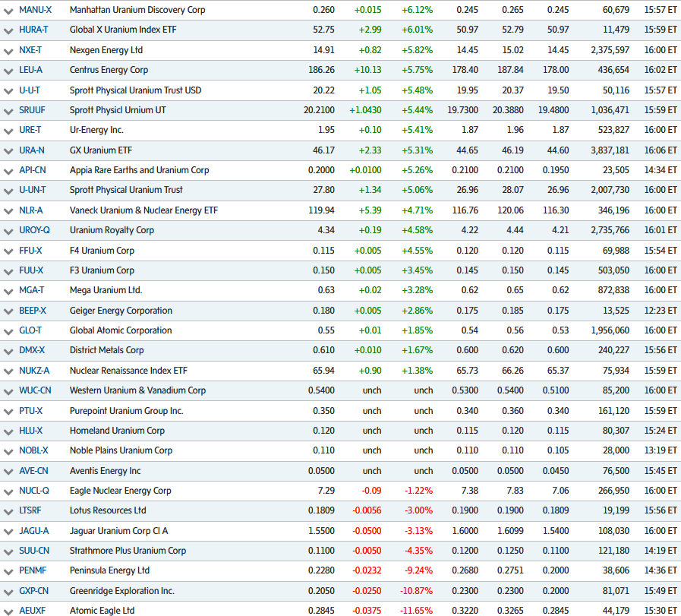Open the AEUXF ticker link
The height and width of the screenshot is (616, 681).
pos(32,611)
